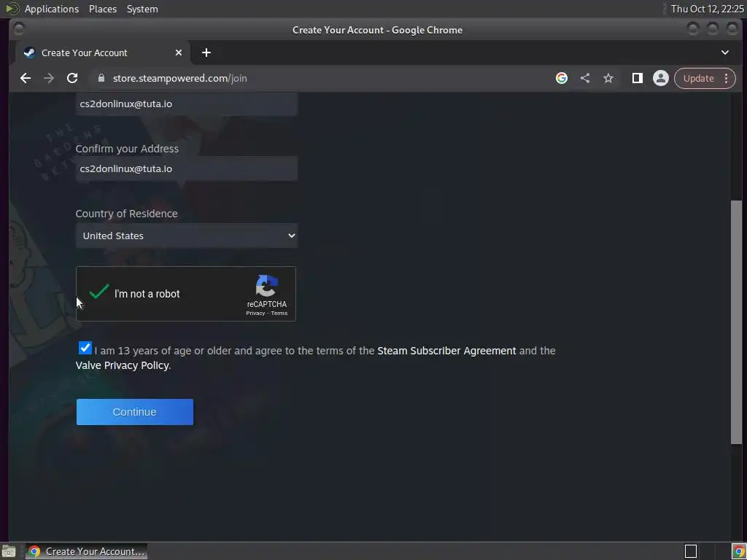Viewport: 747px width, 560px height.
Task: Click the browser forward arrow
Action: tap(49, 78)
